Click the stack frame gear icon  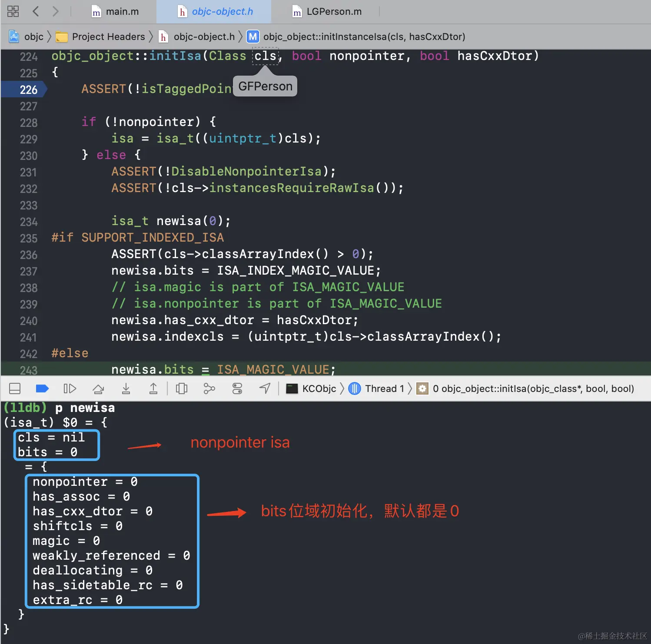[422, 388]
